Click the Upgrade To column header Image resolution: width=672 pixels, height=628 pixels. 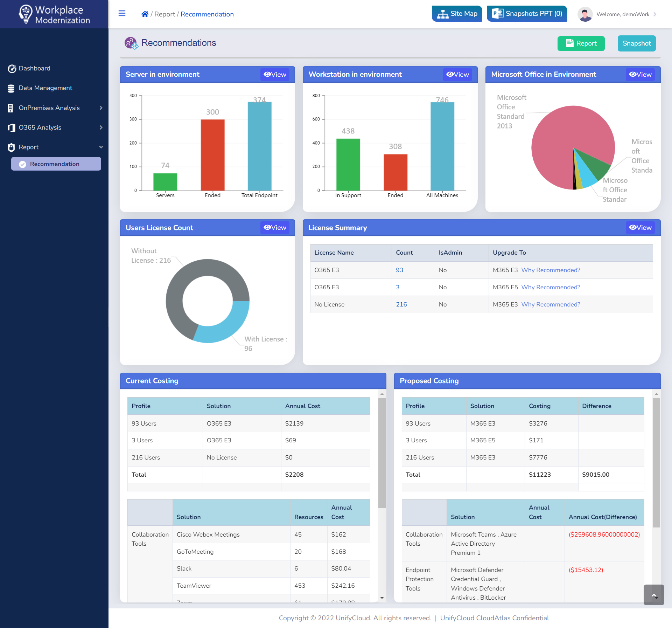(x=570, y=253)
